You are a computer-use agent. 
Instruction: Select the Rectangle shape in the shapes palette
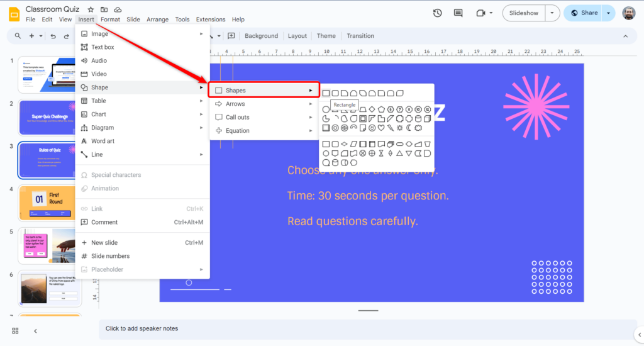coord(326,93)
